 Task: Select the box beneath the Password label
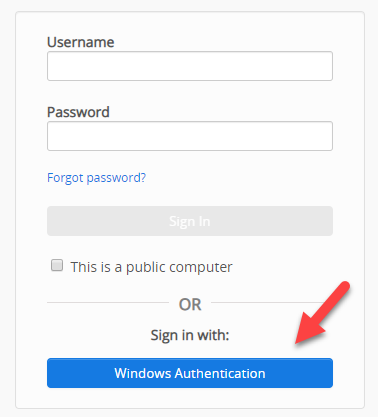190,136
